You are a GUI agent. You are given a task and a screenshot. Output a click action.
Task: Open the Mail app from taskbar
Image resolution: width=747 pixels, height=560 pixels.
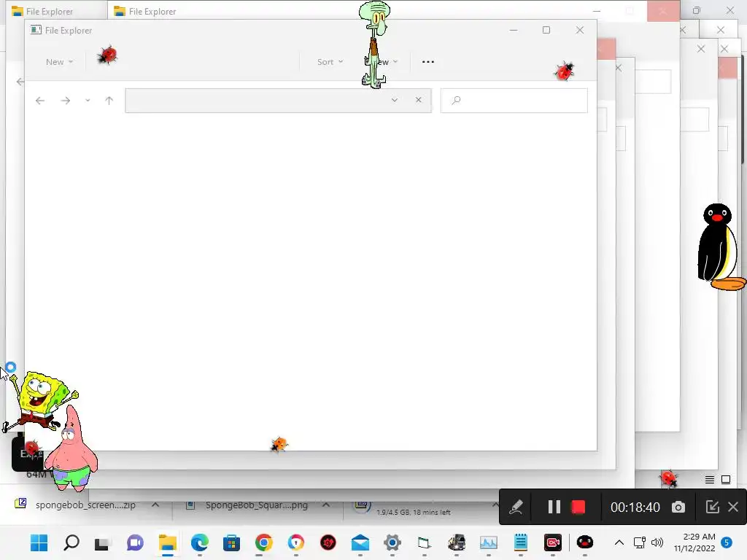(360, 542)
